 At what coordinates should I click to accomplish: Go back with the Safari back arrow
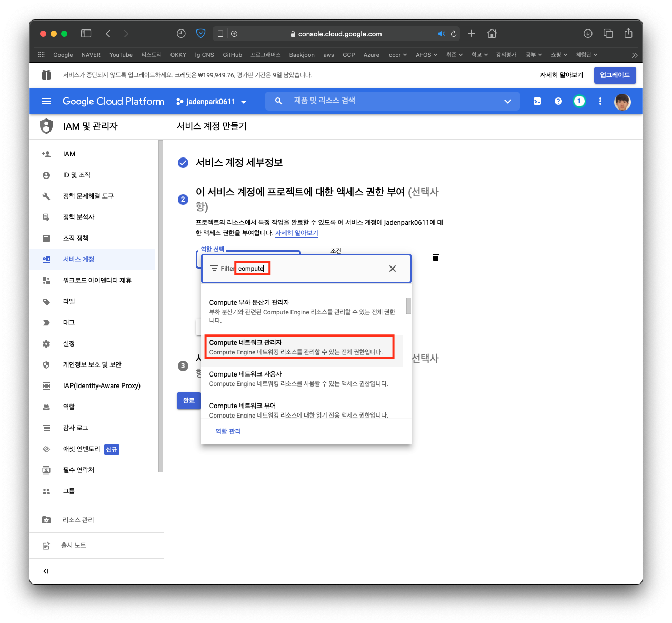[108, 34]
